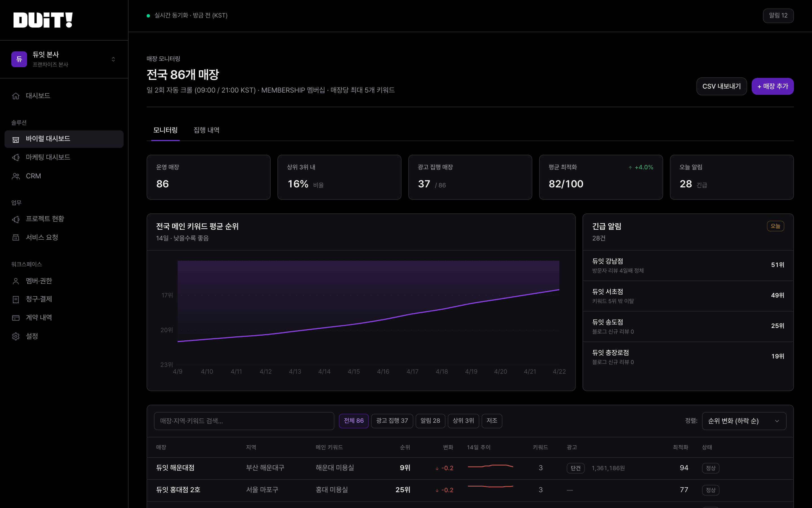This screenshot has height=508, width=812.
Task: Click the 멤버·권한 person icon
Action: pyautogui.click(x=16, y=281)
